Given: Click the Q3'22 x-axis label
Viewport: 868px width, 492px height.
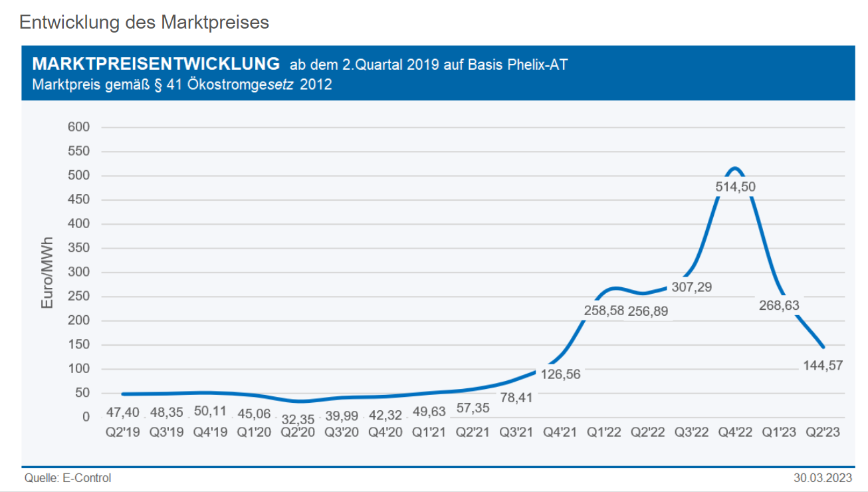Looking at the screenshot, I should pos(691,432).
